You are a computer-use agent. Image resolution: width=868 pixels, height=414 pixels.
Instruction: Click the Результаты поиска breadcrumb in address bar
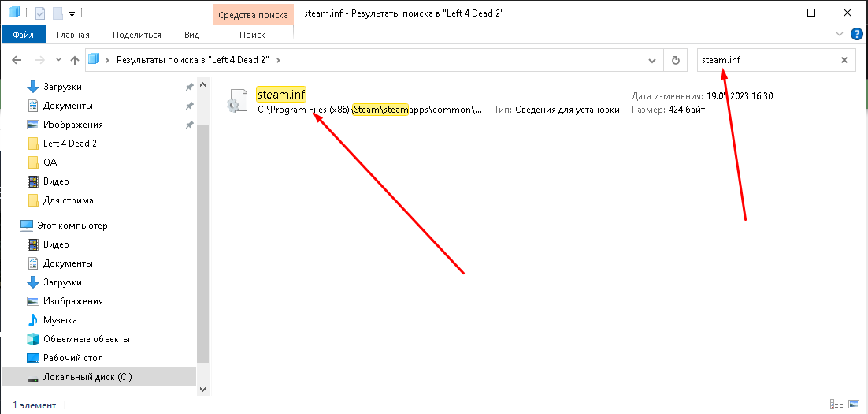(193, 60)
